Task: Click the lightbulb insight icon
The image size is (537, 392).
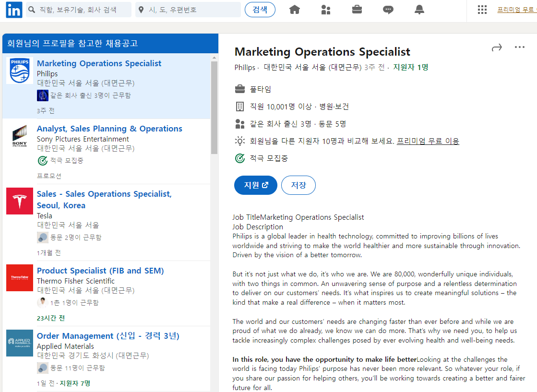Action: click(240, 141)
